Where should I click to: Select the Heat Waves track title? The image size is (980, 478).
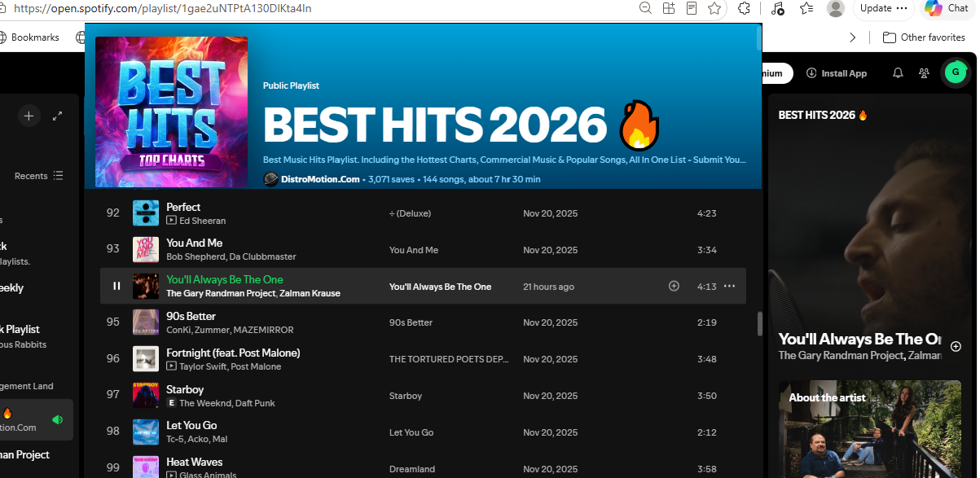pos(195,462)
